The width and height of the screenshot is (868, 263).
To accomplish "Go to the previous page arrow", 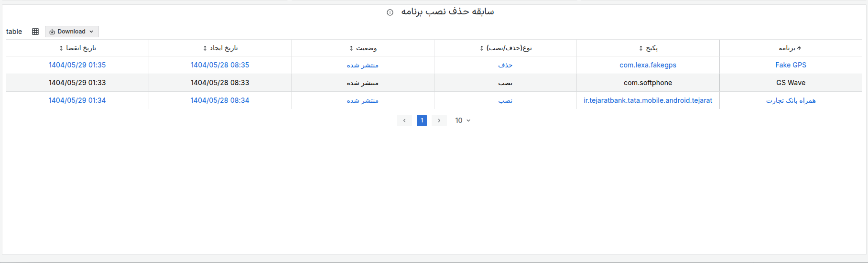I will coord(404,121).
